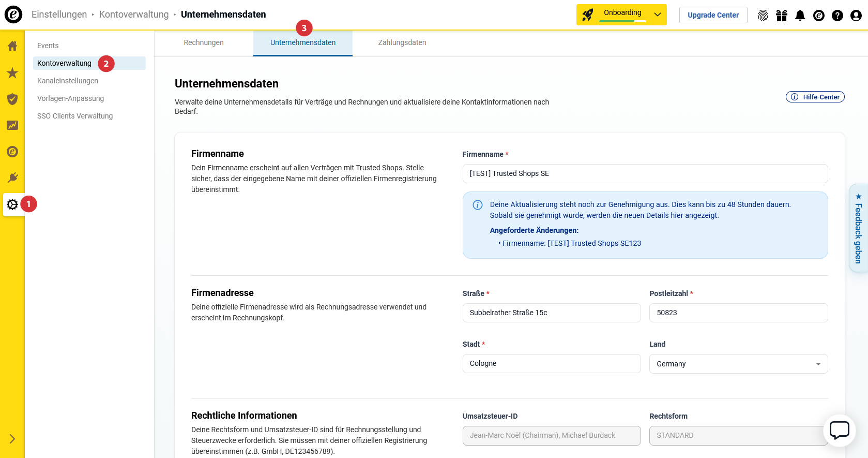Open the user profile avatar icon
This screenshot has height=458, width=868.
tap(856, 16)
